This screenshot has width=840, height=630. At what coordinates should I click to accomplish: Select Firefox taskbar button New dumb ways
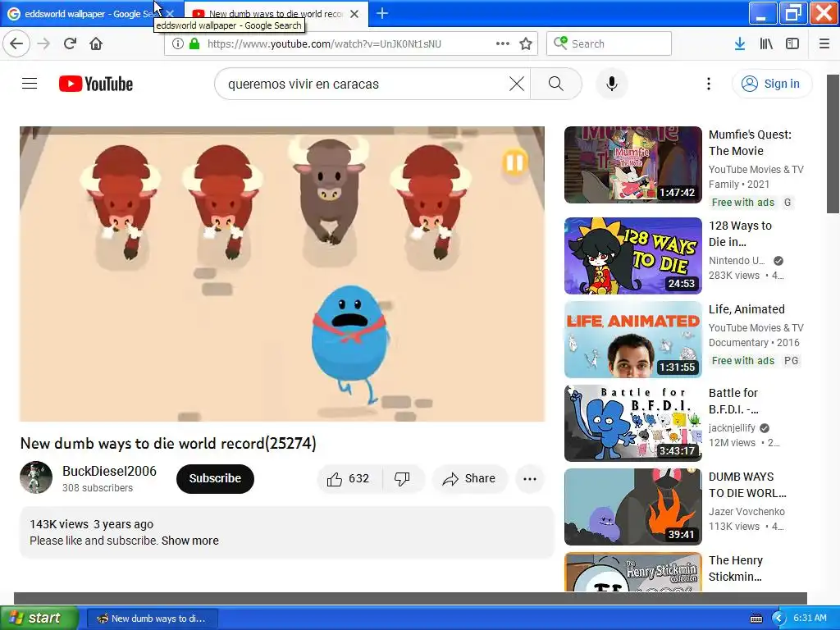click(152, 619)
